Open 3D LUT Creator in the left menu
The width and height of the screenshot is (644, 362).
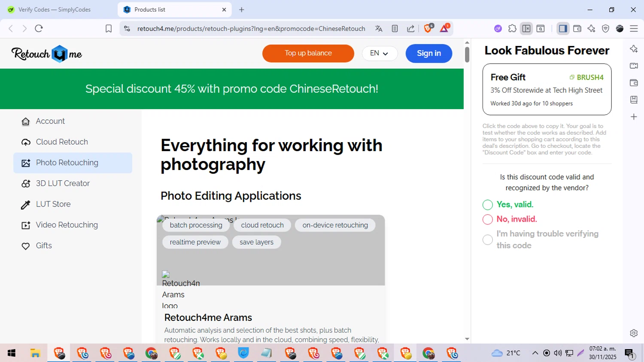tap(73, 183)
